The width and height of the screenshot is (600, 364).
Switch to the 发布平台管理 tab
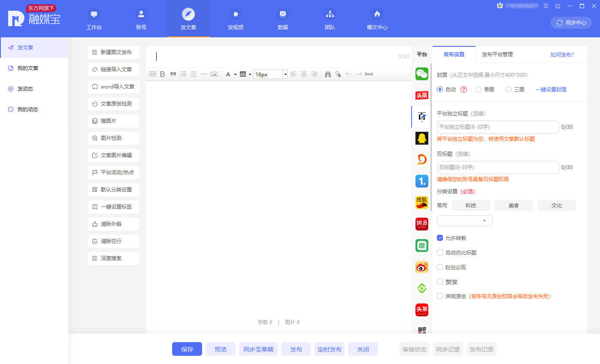point(497,55)
